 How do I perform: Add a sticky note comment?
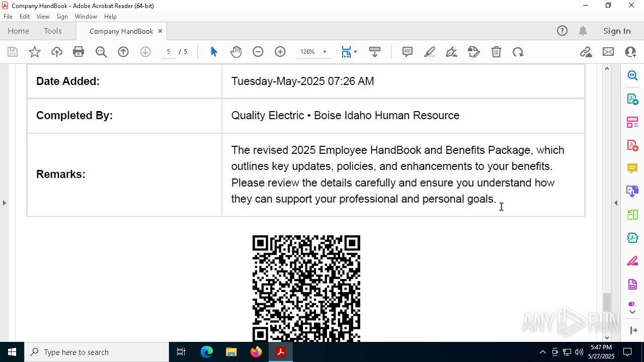(408, 52)
